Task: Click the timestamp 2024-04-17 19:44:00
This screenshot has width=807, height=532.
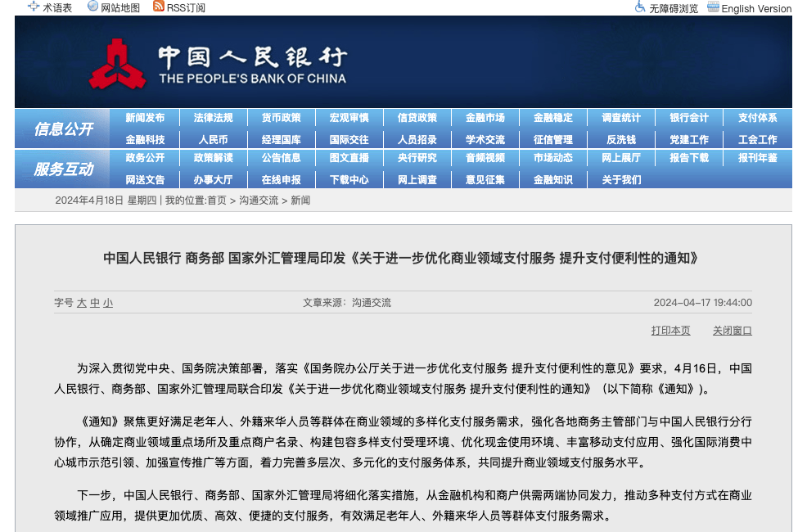Action: click(x=702, y=303)
